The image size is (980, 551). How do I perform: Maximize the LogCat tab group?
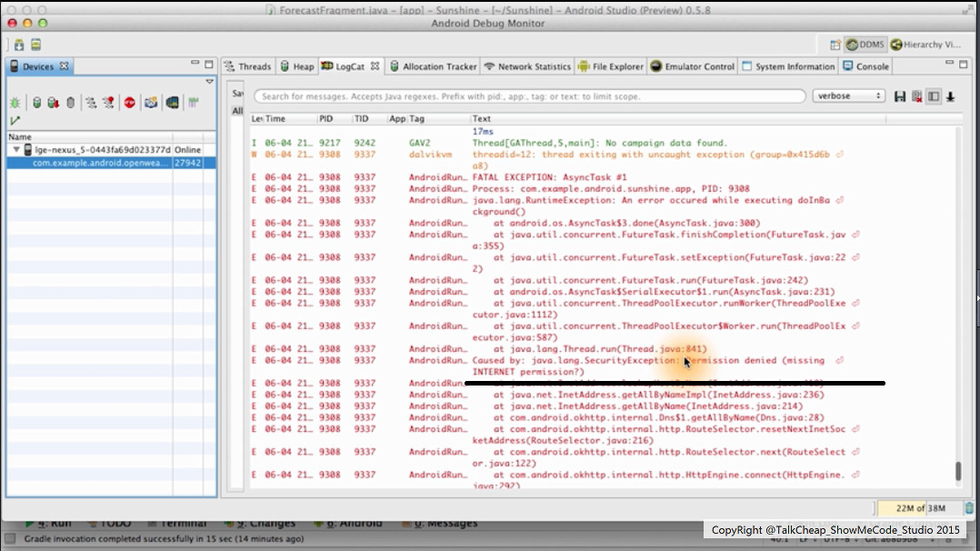[x=963, y=64]
